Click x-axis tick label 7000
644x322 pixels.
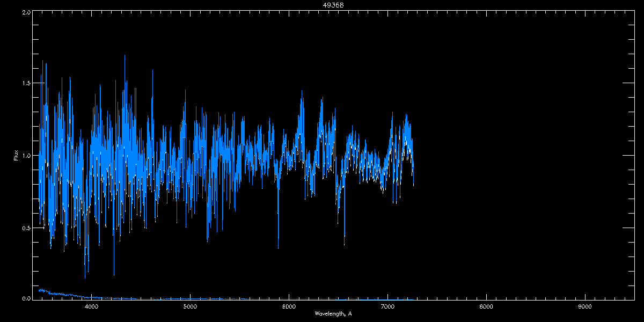[x=387, y=306]
